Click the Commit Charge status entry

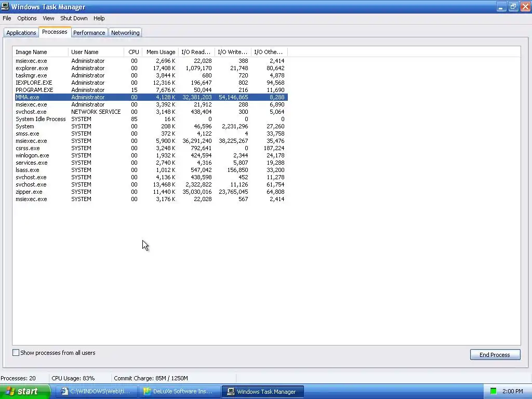coord(151,378)
